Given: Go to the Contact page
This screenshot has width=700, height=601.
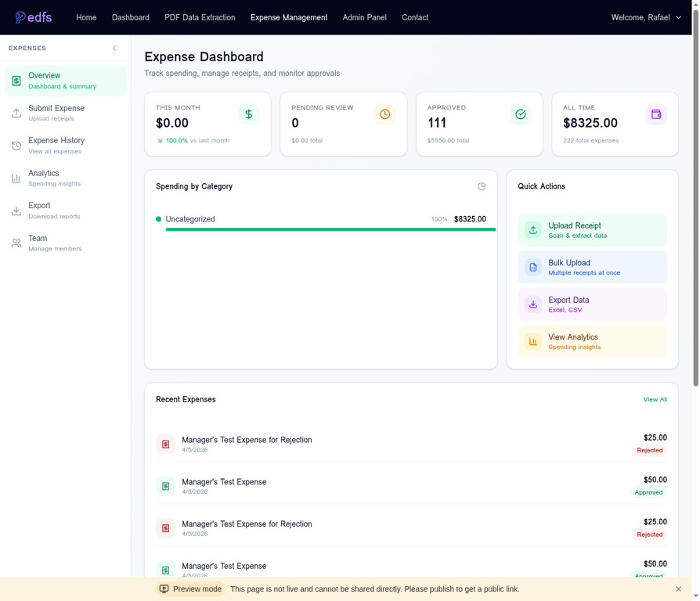Looking at the screenshot, I should coord(415,17).
